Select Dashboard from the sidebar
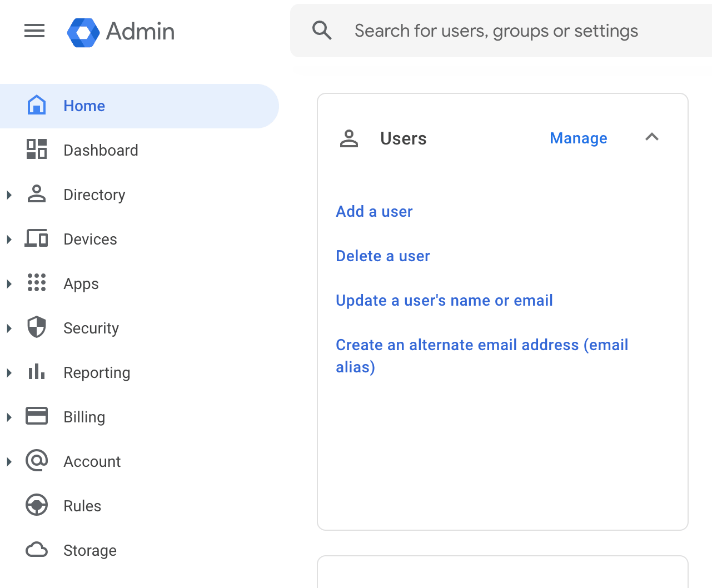This screenshot has width=712, height=588. coord(101,150)
